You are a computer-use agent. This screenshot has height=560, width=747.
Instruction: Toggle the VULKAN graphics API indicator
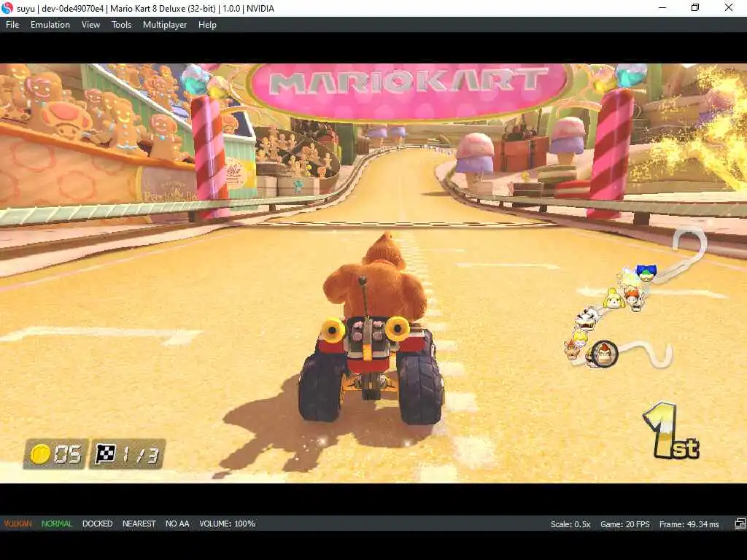click(x=18, y=524)
